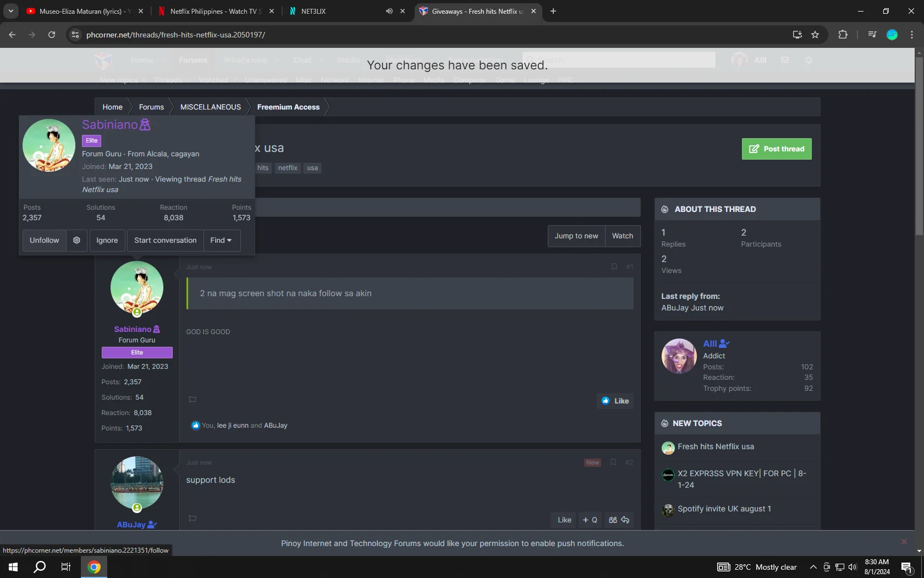Image resolution: width=924 pixels, height=578 pixels.
Task: Open the MISCELLANEOUS breadcrumb
Action: [x=211, y=107]
